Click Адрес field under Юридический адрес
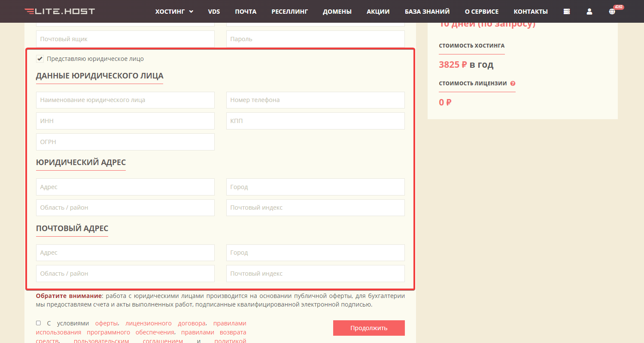Screen dimensions: 644x343 (x=125, y=187)
